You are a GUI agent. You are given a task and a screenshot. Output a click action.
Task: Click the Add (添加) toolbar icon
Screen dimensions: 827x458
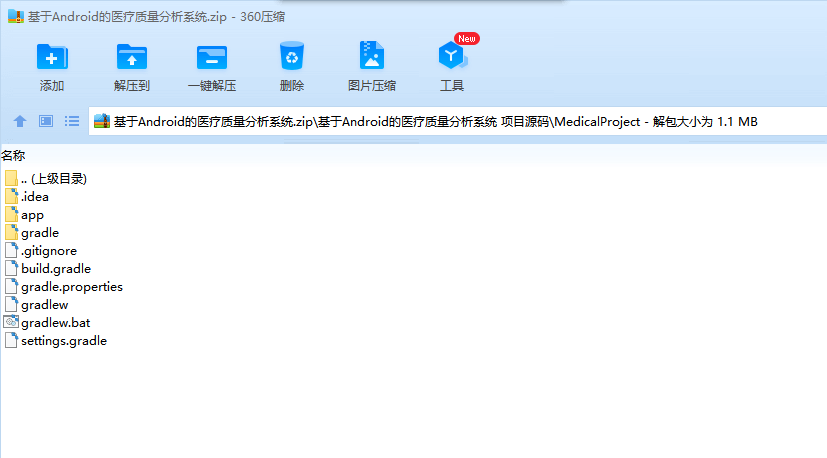52,56
